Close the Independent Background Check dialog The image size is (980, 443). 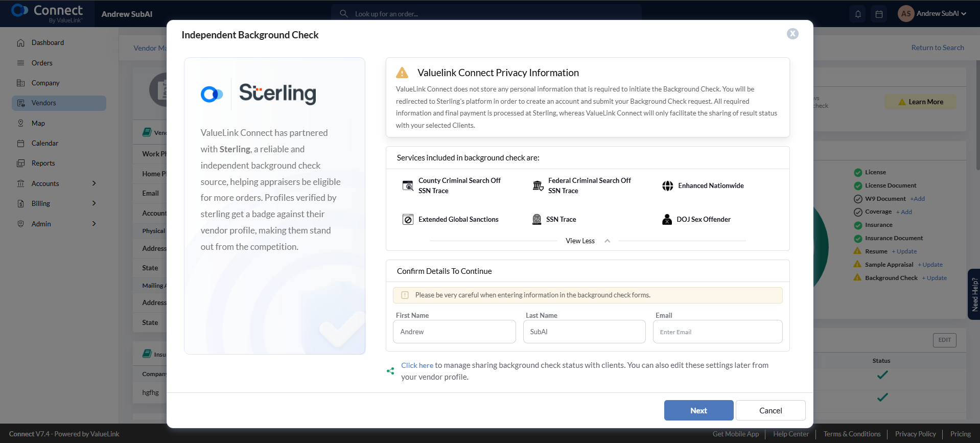[x=792, y=34]
